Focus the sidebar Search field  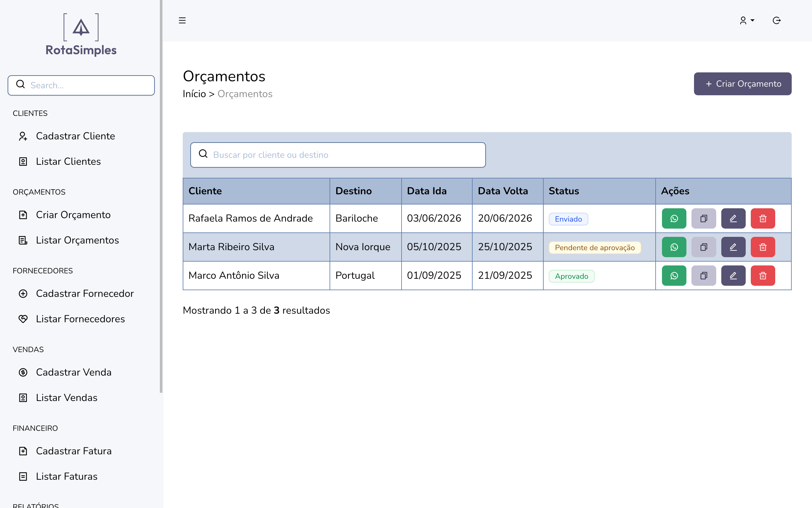[x=81, y=85]
